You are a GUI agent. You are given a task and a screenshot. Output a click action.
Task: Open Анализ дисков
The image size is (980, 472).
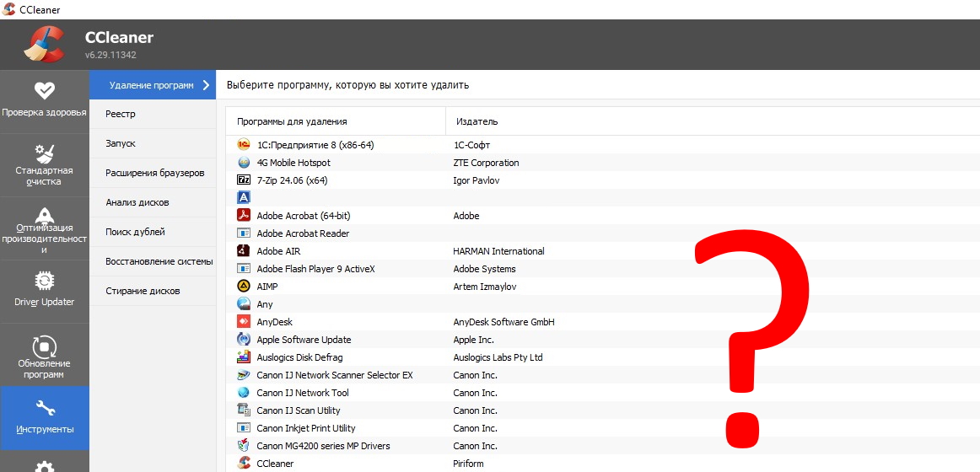pyautogui.click(x=153, y=202)
